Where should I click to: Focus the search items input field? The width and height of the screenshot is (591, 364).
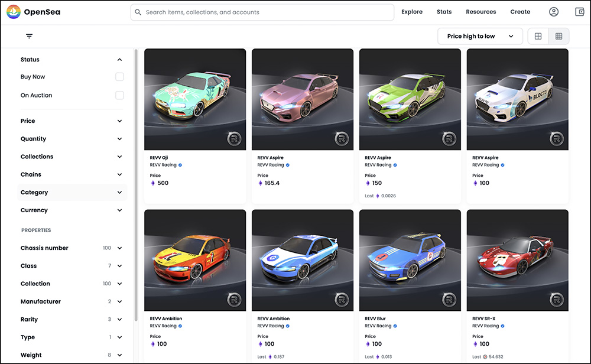tap(262, 12)
